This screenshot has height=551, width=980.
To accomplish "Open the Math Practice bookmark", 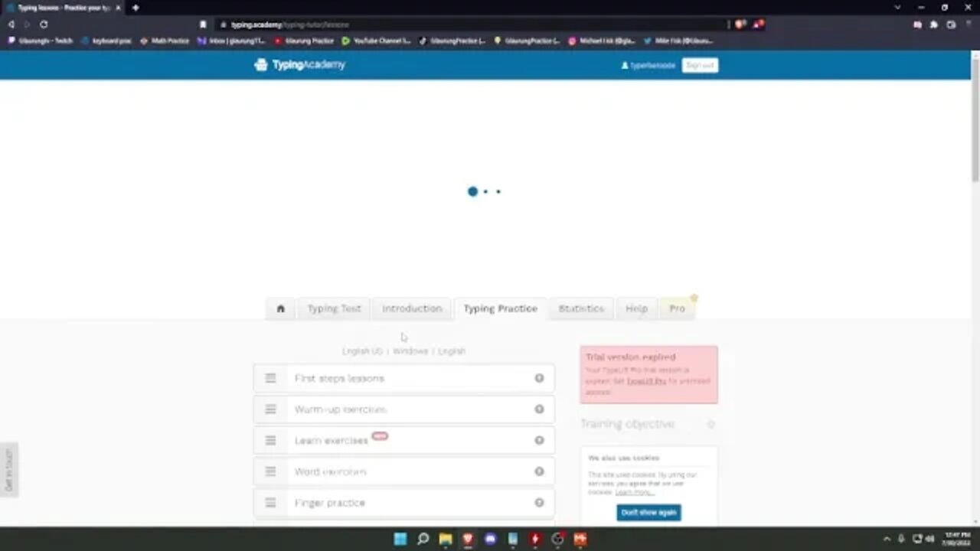I will (165, 41).
